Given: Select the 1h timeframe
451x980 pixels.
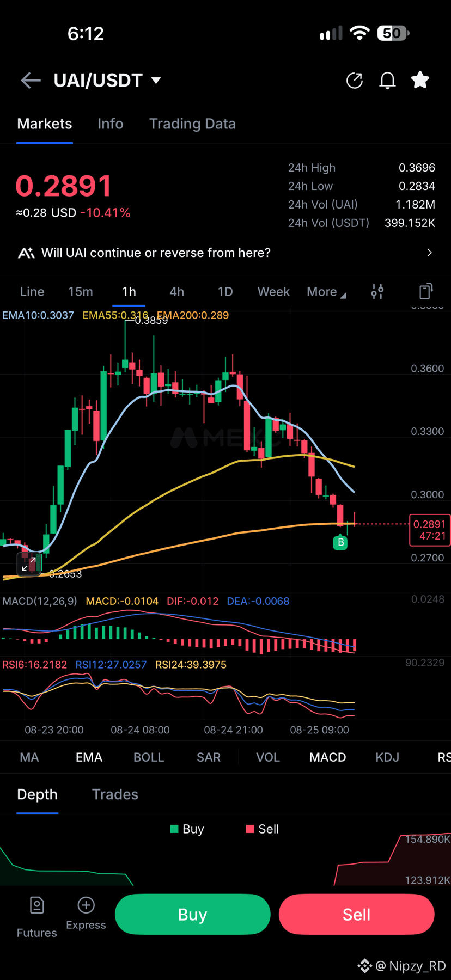Looking at the screenshot, I should 129,292.
